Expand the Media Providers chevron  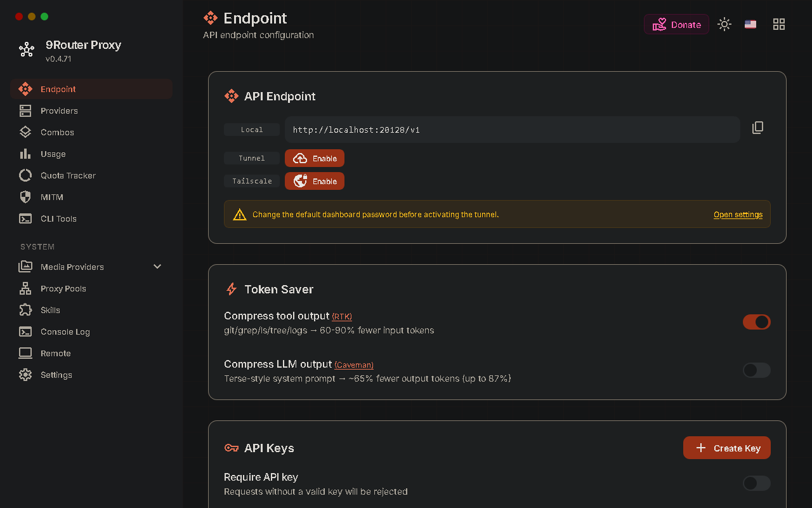point(157,267)
